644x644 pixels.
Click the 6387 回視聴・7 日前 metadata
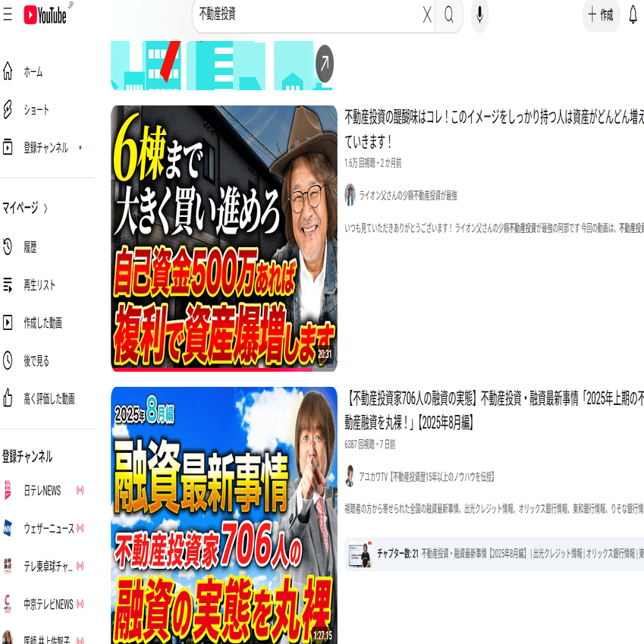(x=370, y=444)
